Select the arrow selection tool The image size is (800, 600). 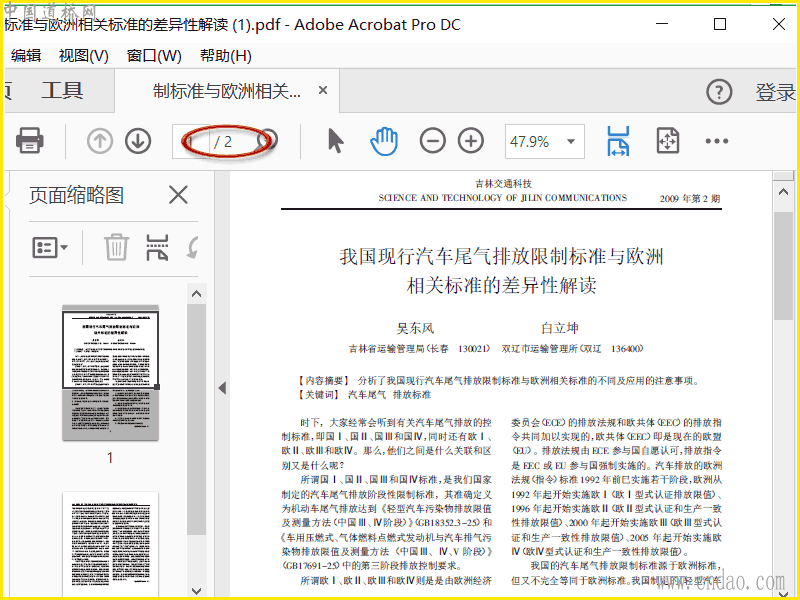335,141
